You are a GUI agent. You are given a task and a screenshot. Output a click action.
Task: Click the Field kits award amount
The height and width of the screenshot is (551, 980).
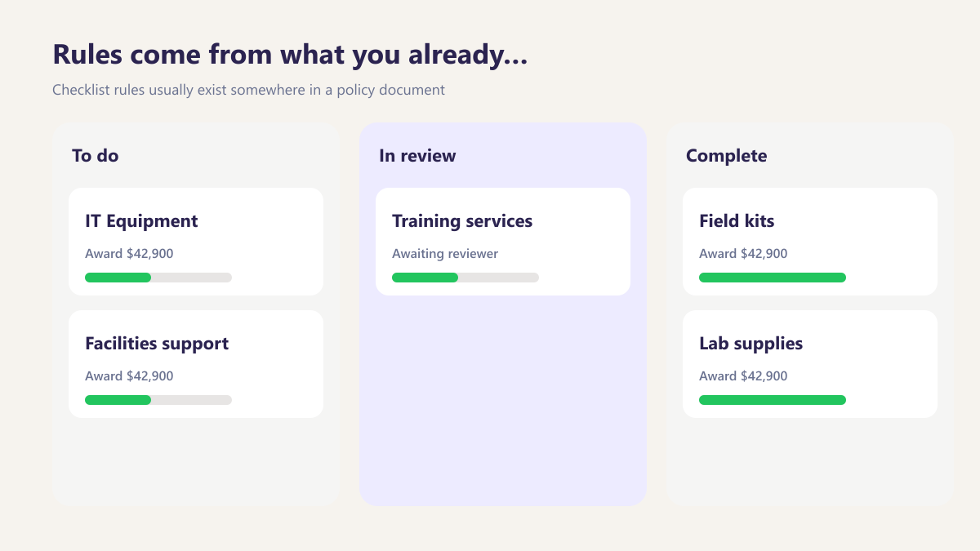coord(743,254)
